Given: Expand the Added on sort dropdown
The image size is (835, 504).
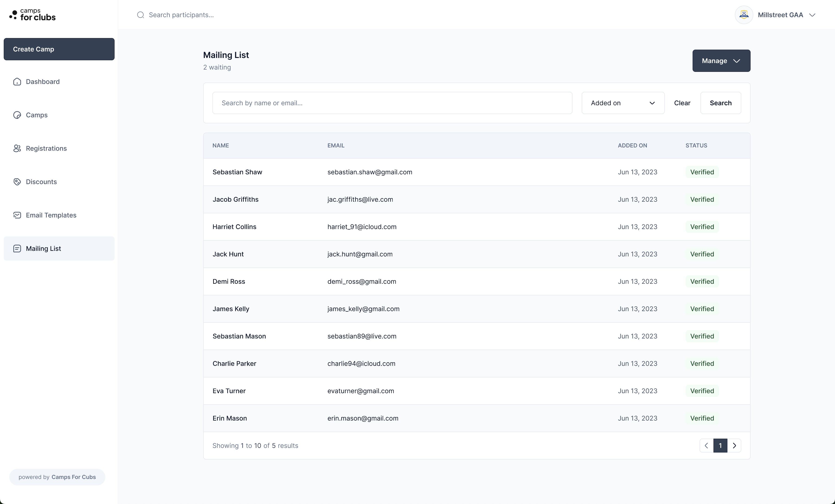Looking at the screenshot, I should click(x=623, y=103).
